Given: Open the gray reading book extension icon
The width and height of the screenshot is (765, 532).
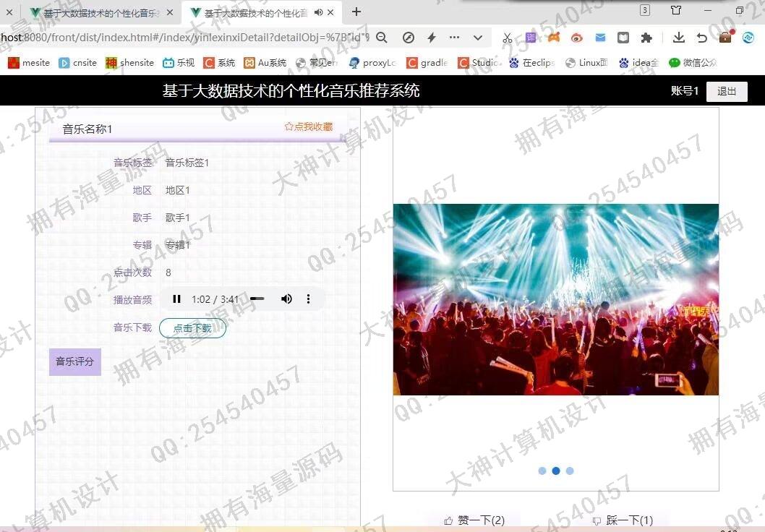Looking at the screenshot, I should point(623,38).
